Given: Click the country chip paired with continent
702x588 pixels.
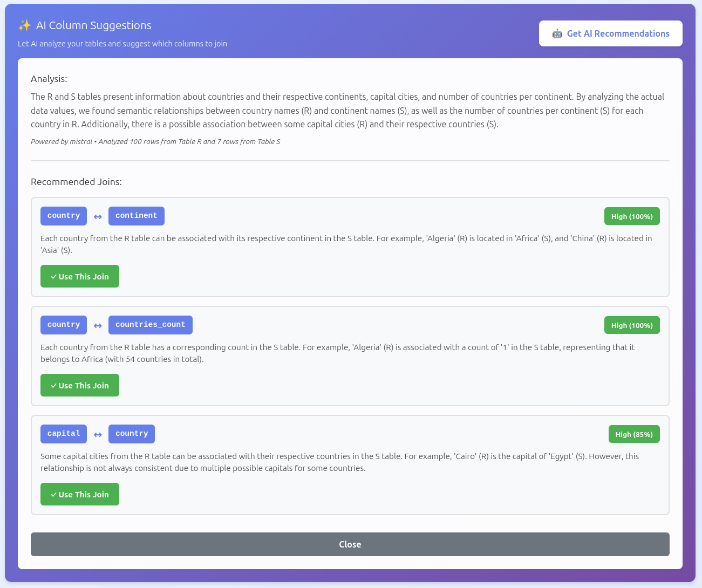Looking at the screenshot, I should tap(64, 216).
